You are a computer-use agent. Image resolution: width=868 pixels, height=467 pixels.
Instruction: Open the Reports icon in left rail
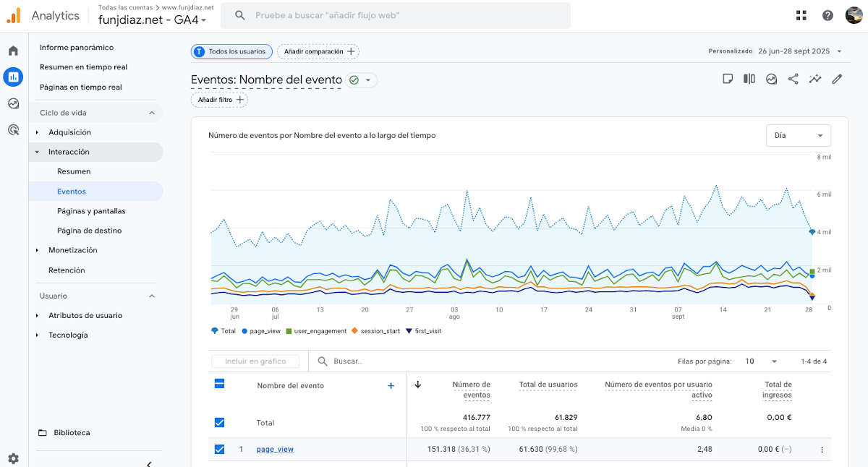coord(13,77)
